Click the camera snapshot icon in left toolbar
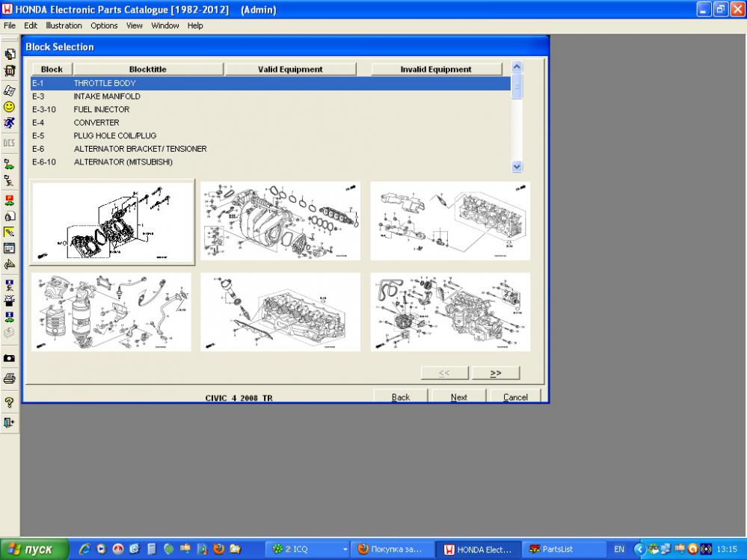The width and height of the screenshot is (747, 560). point(9,358)
